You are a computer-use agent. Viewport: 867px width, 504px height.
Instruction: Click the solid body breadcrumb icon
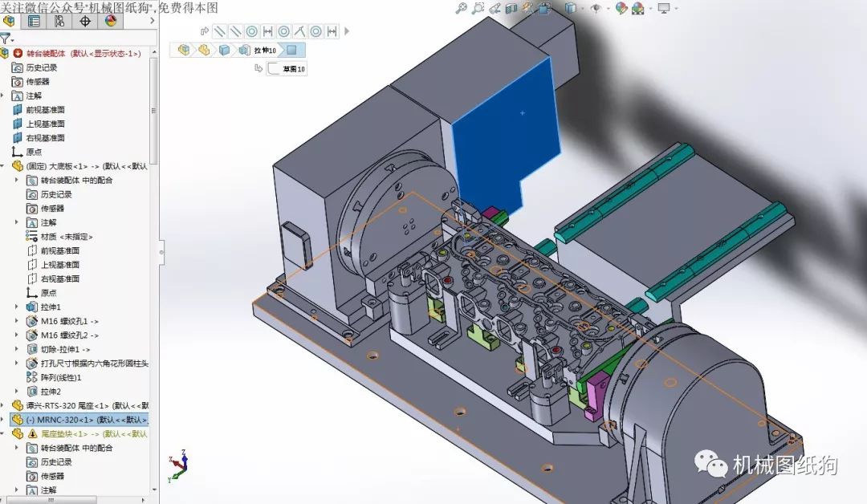pos(224,51)
